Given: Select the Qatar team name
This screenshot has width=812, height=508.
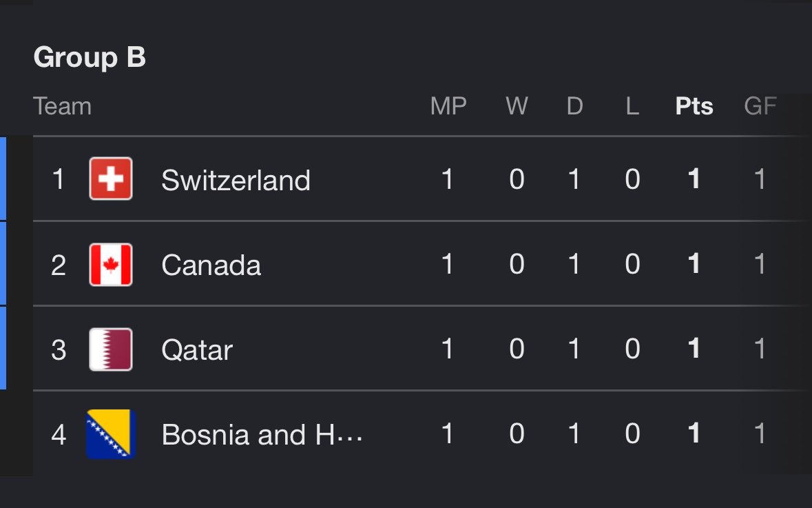Looking at the screenshot, I should coord(197,350).
